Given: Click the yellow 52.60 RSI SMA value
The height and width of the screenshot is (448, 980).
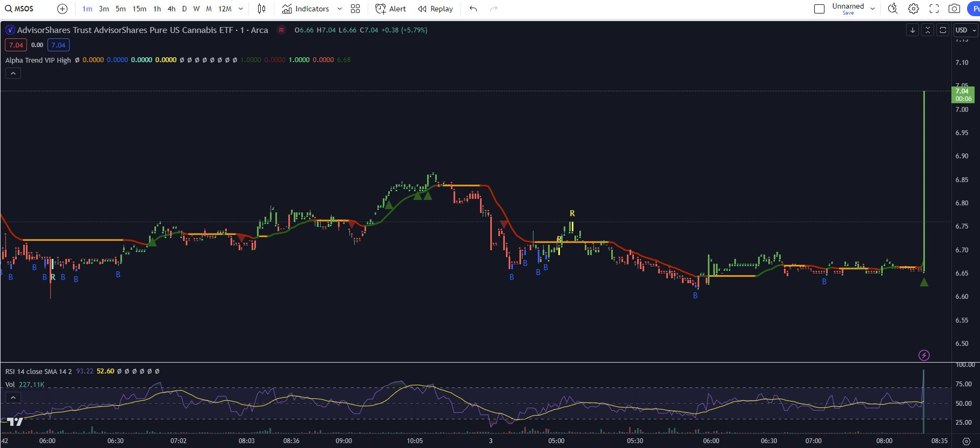Looking at the screenshot, I should point(105,371).
